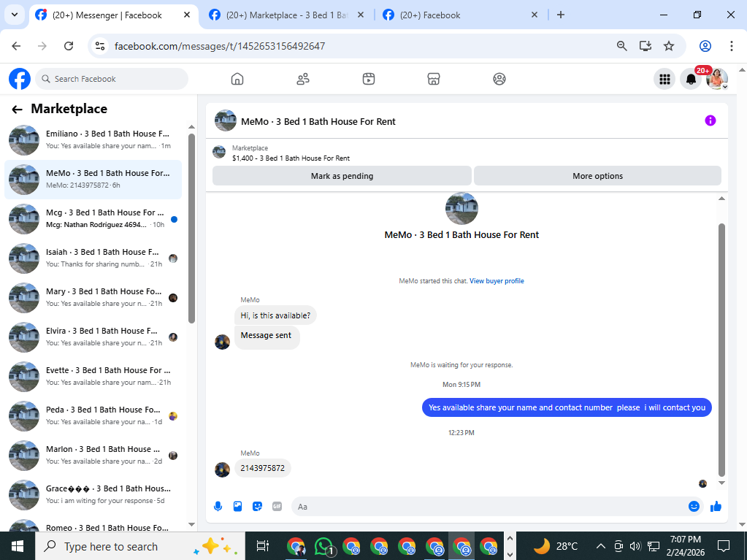This screenshot has width=747, height=560.
Task: Select the MeMo conversation in list
Action: point(93,180)
